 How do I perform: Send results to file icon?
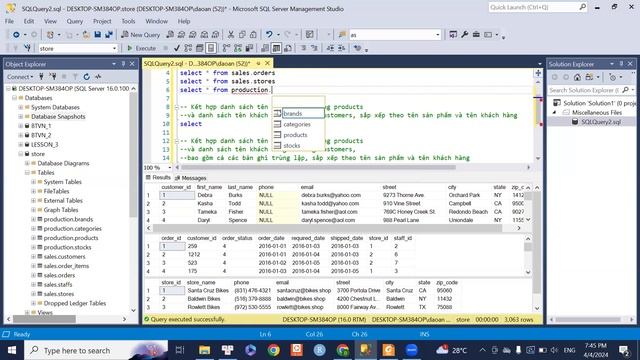(288, 48)
